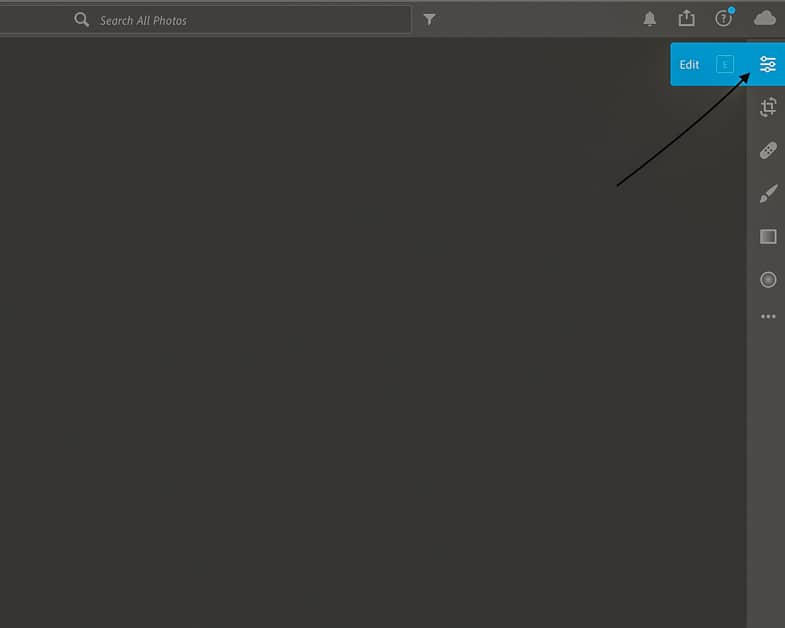The height and width of the screenshot is (628, 785).
Task: Select the Healing Brush bandage tool
Action: (768, 150)
